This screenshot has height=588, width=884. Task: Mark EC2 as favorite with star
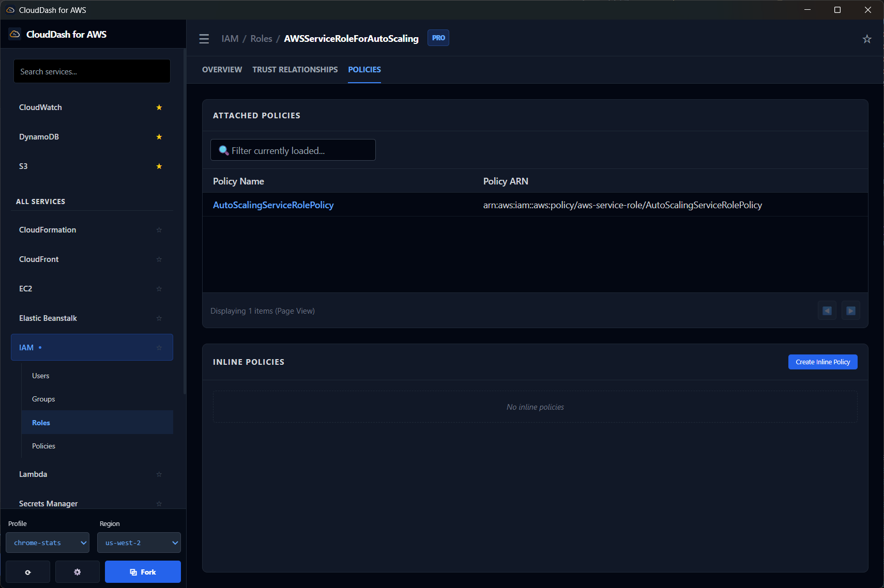[x=159, y=289]
